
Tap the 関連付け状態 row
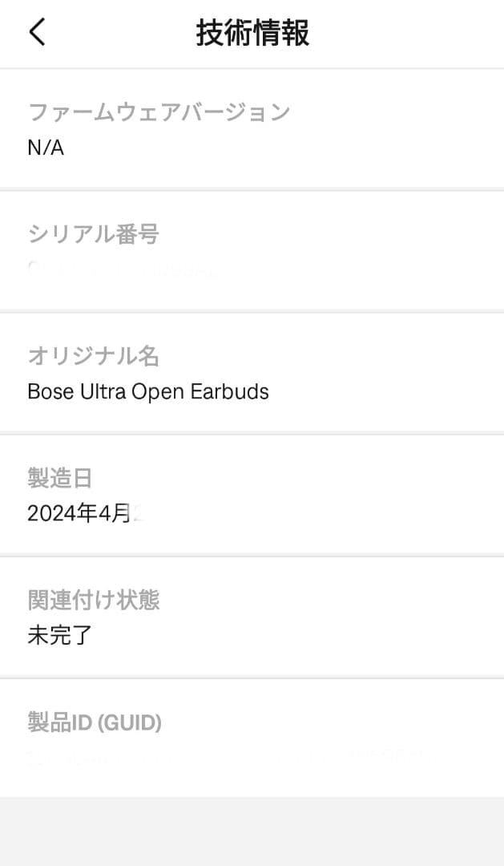[x=252, y=617]
